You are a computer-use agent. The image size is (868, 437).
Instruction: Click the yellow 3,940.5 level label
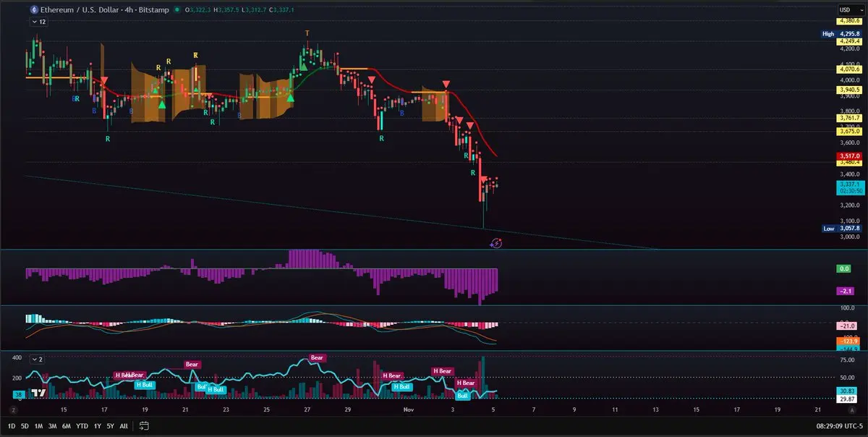(849, 90)
